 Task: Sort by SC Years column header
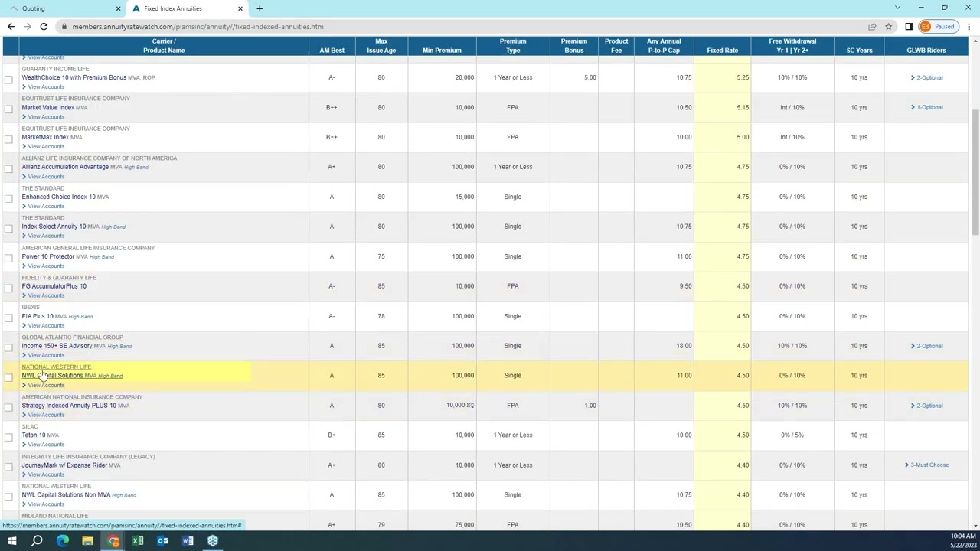[859, 51]
